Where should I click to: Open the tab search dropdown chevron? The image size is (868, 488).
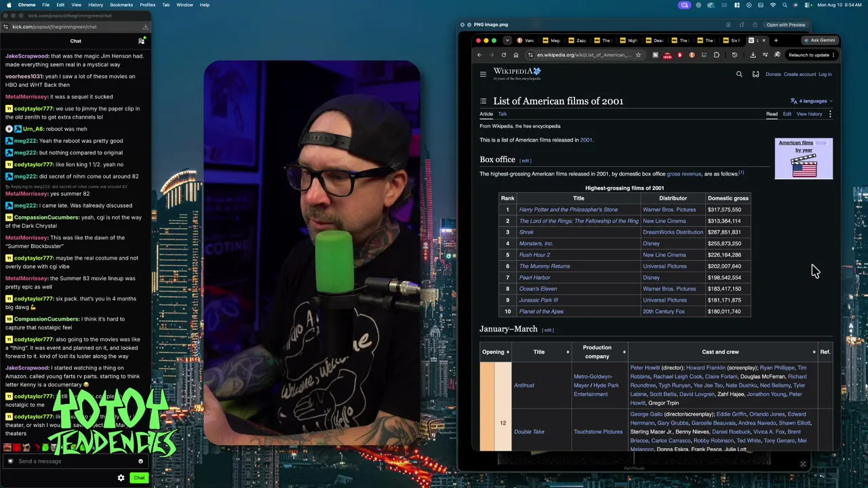coord(507,40)
